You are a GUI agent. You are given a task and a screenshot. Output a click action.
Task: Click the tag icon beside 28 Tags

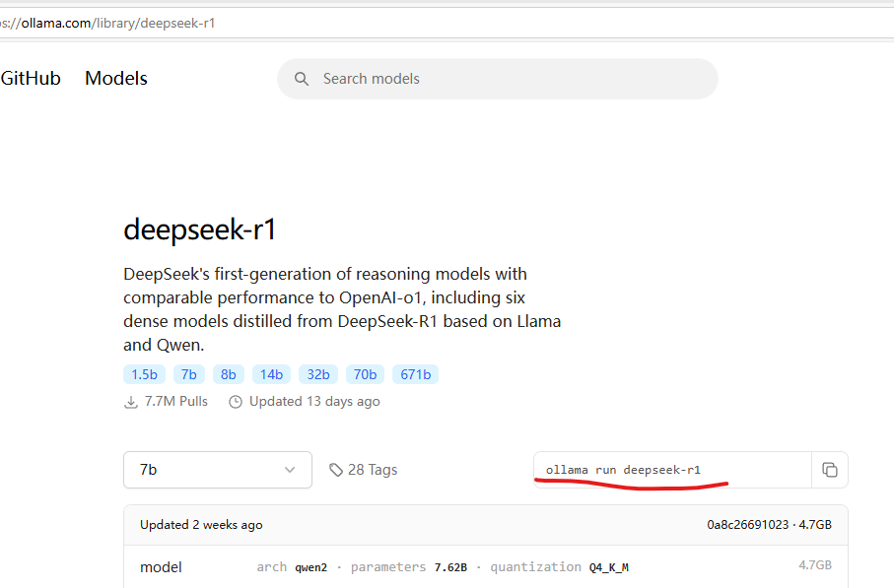pyautogui.click(x=336, y=470)
